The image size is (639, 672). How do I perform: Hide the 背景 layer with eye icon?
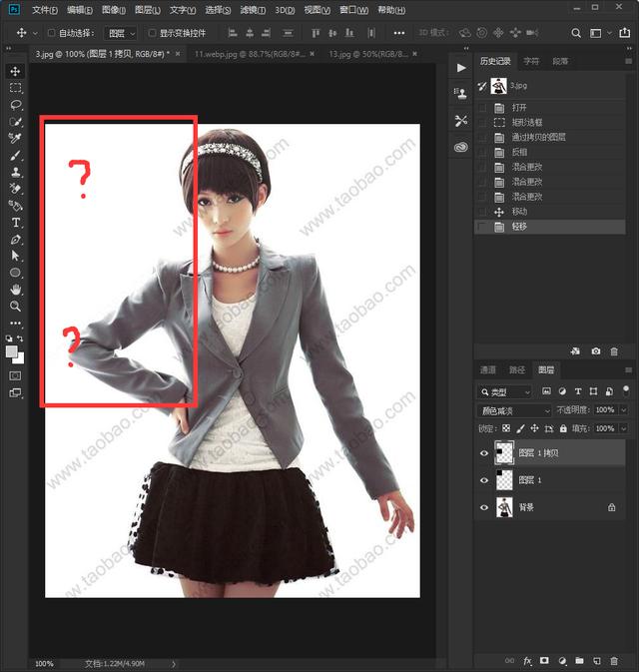484,507
